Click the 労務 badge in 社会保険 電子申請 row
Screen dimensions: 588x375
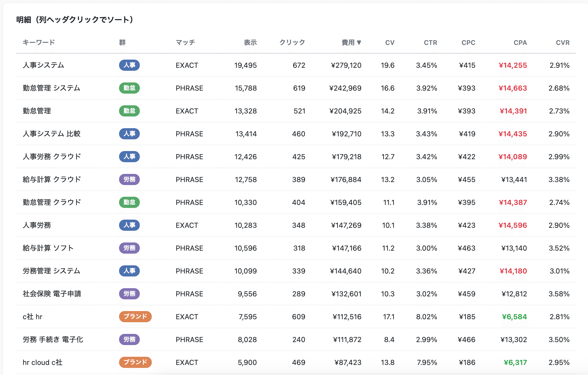pyautogui.click(x=129, y=294)
